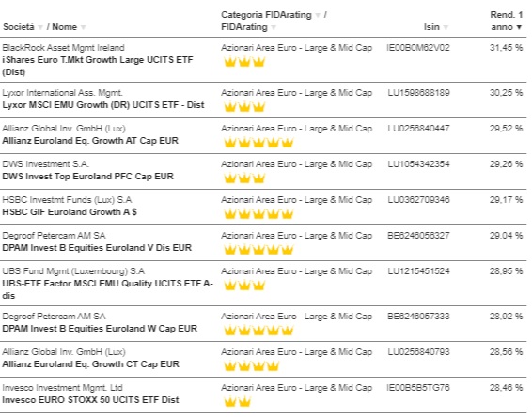This screenshot has height=417, width=532.
Task: Sort by Categoria FIDArating arrow
Action: pyautogui.click(x=318, y=15)
